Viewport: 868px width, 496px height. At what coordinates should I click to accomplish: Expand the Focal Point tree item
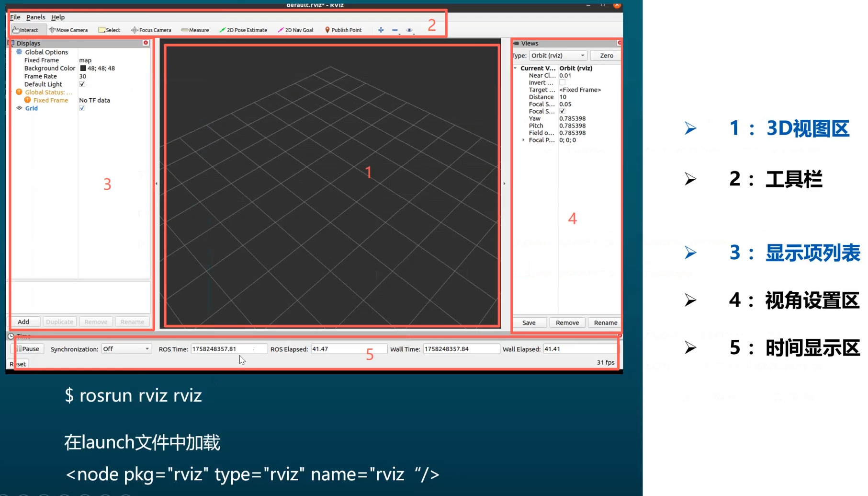coord(523,140)
